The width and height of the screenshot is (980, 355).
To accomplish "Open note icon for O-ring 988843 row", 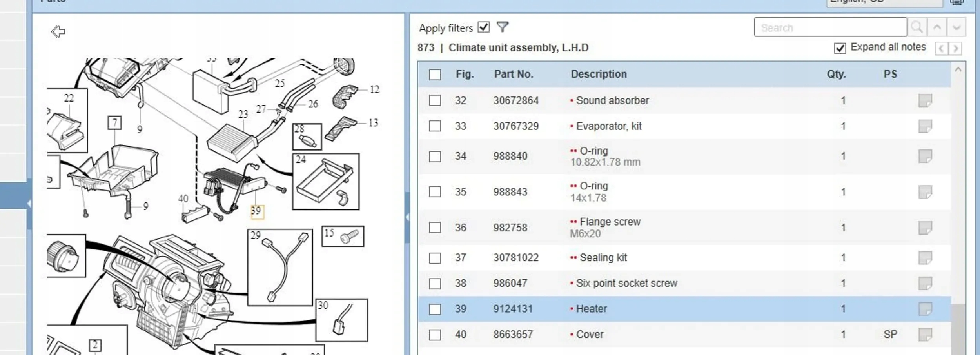I will (x=925, y=192).
